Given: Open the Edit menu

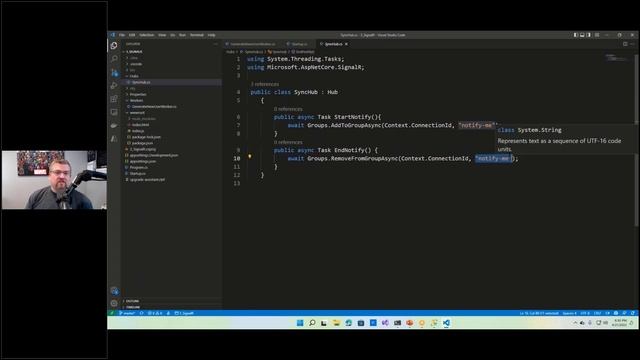Looking at the screenshot, I should point(132,35).
